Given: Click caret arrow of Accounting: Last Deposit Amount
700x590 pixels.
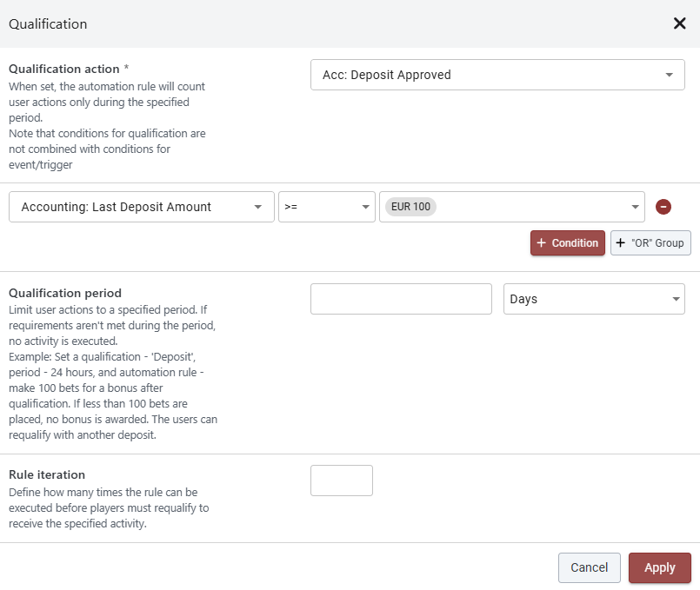Looking at the screenshot, I should (x=258, y=207).
